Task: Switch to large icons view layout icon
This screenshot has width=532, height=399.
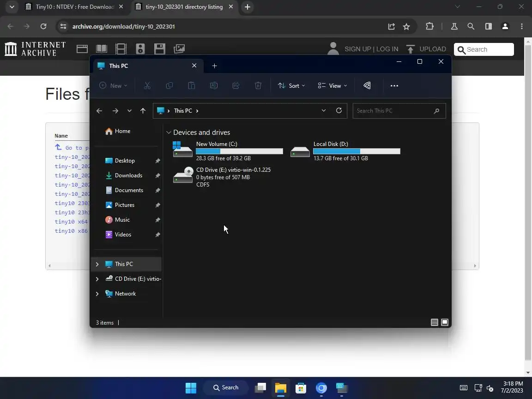Action: [x=444, y=322]
